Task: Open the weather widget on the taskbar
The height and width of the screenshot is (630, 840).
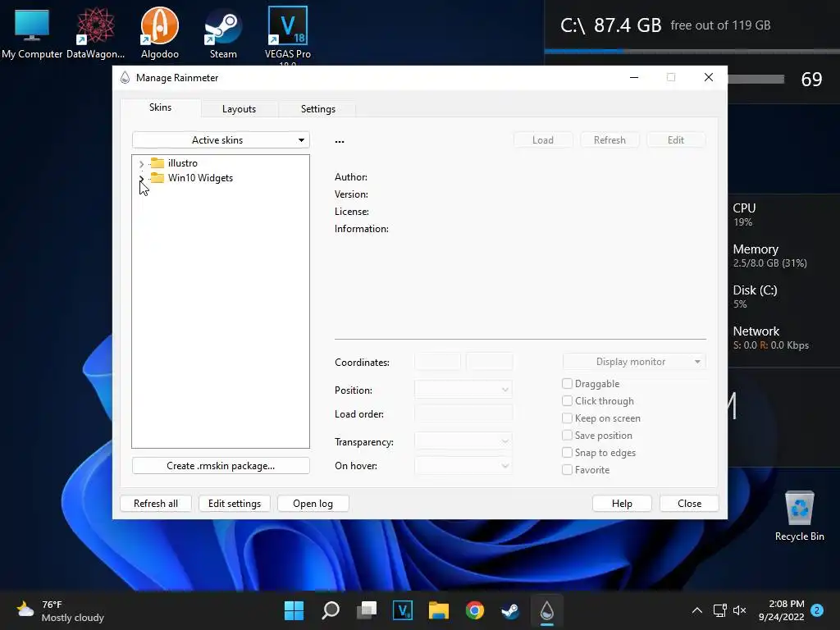Action: coord(60,610)
